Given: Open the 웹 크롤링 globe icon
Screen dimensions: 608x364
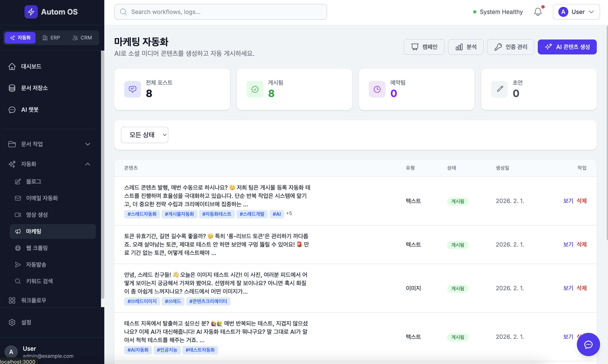Looking at the screenshot, I should coord(18,248).
